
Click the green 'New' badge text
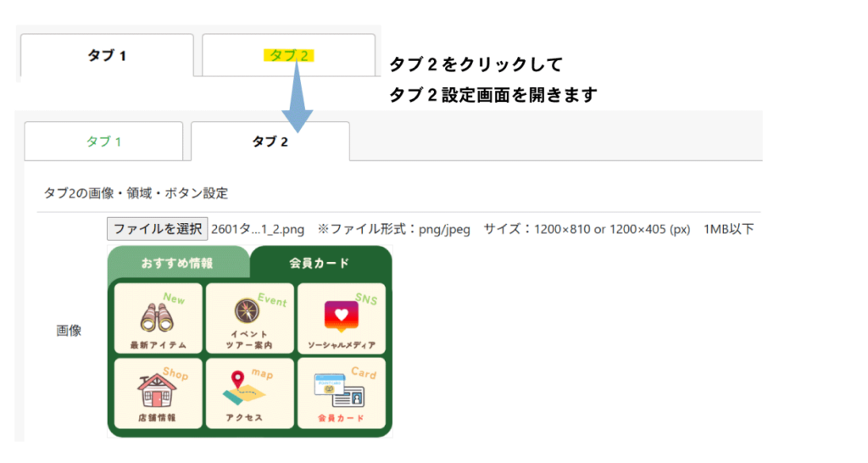pyautogui.click(x=174, y=299)
